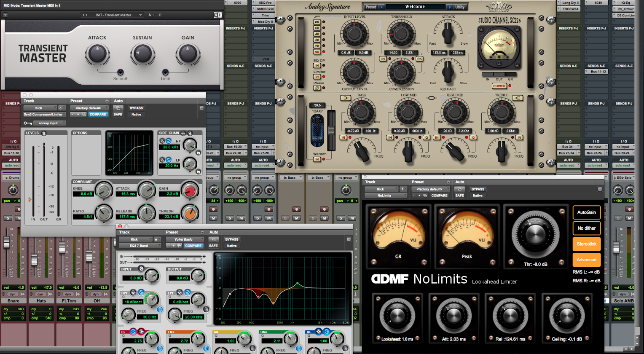The height and width of the screenshot is (354, 644).
Task: Open Dyn3 factory default preset dropdown
Action: 90,108
